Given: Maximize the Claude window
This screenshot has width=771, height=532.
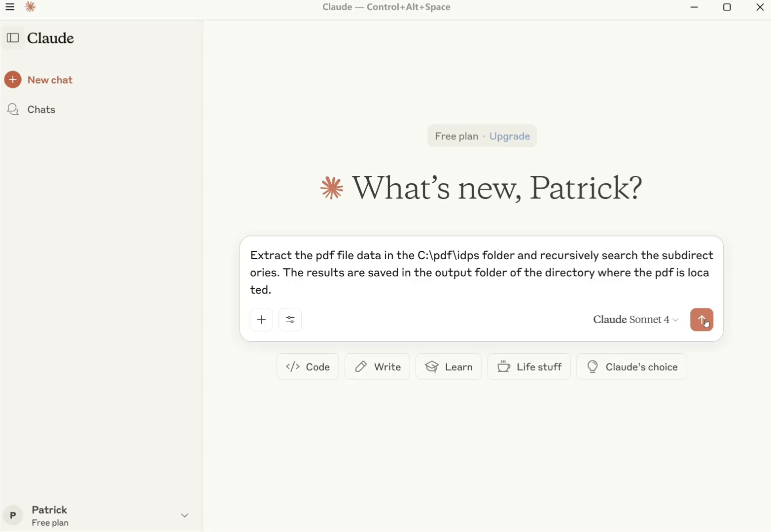Looking at the screenshot, I should (727, 7).
